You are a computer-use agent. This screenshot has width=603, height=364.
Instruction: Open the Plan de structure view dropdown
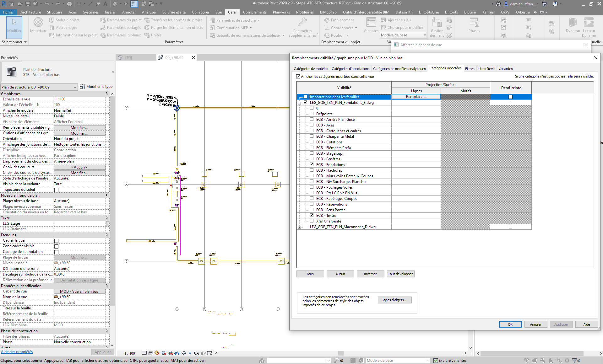pos(75,87)
